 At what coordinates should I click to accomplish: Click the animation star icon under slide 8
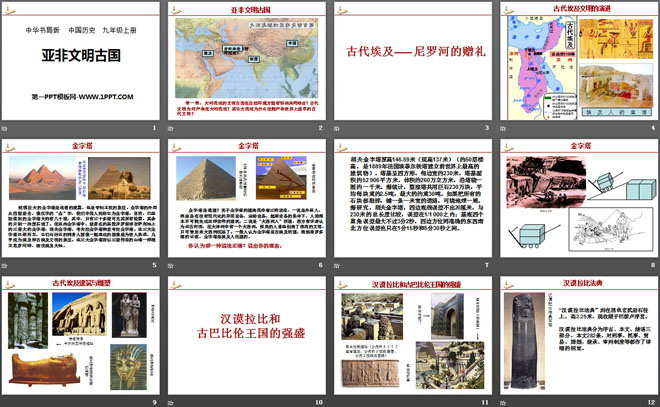pos(503,265)
